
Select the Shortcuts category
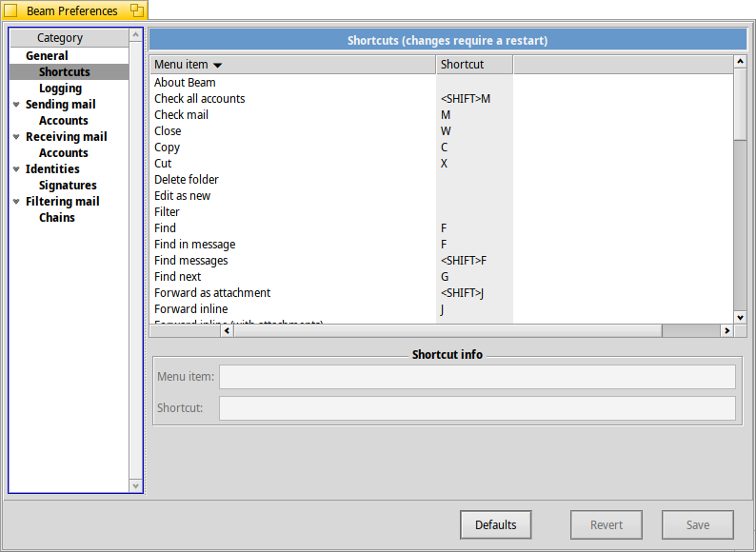coord(69,71)
